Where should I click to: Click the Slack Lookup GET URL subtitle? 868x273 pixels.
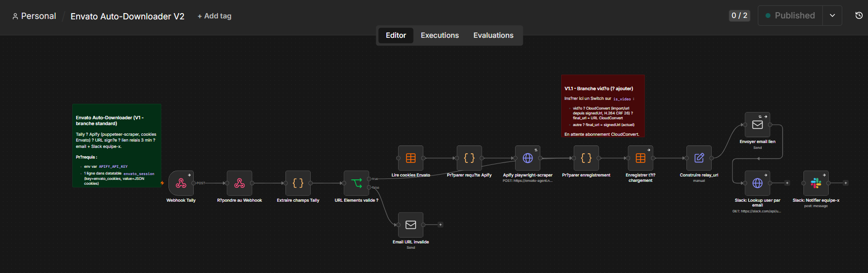pos(757,211)
